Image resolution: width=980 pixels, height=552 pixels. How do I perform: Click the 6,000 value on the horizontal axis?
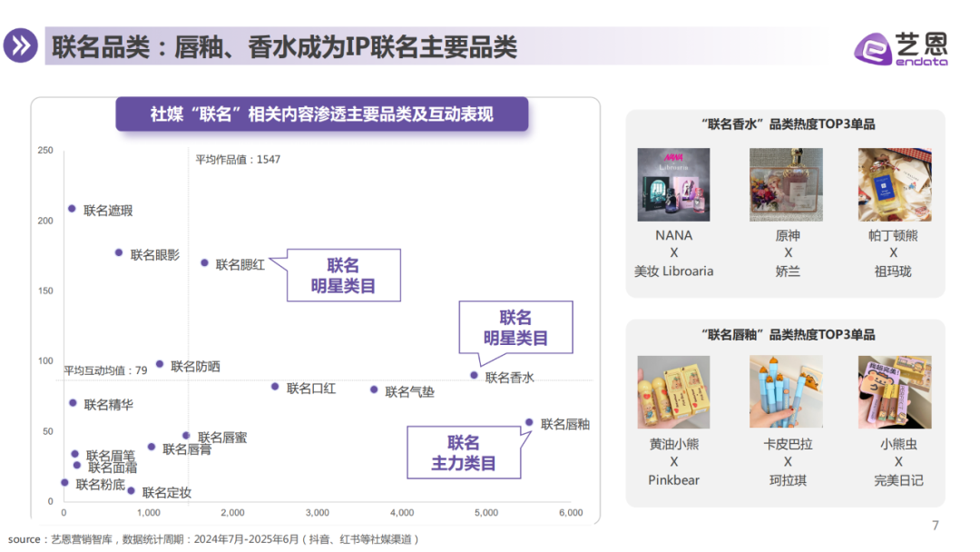coord(571,513)
